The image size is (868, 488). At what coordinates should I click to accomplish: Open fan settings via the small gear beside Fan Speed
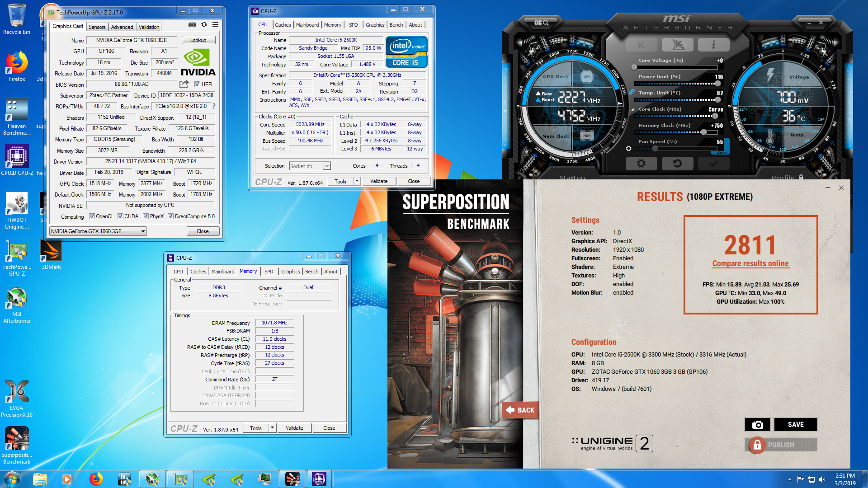tap(628, 149)
